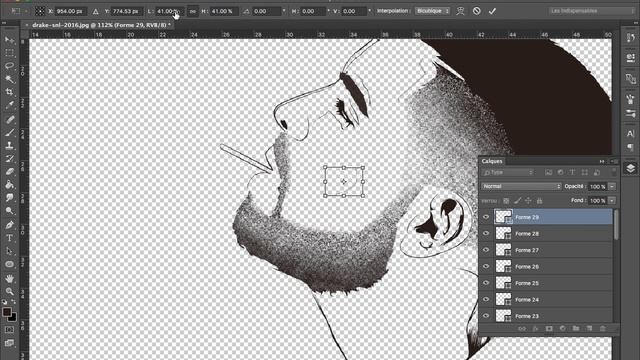Screen dimensions: 640x360
Task: Open the layer filter Type dropdown
Action: point(508,173)
